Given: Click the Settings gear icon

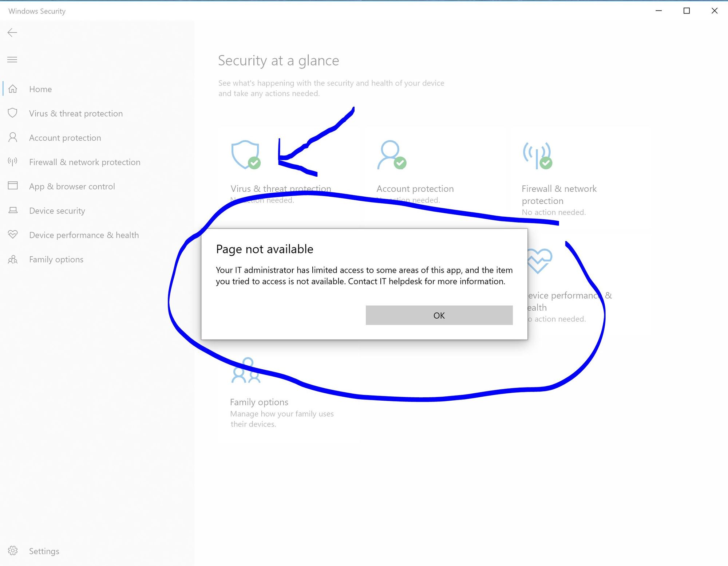Looking at the screenshot, I should [x=13, y=551].
